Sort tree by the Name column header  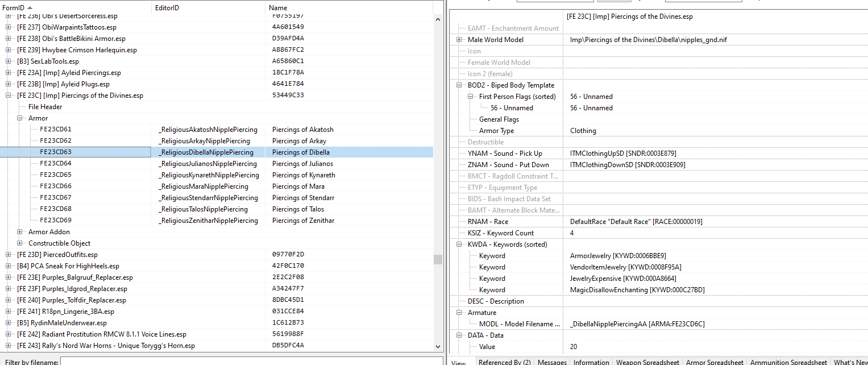point(349,8)
